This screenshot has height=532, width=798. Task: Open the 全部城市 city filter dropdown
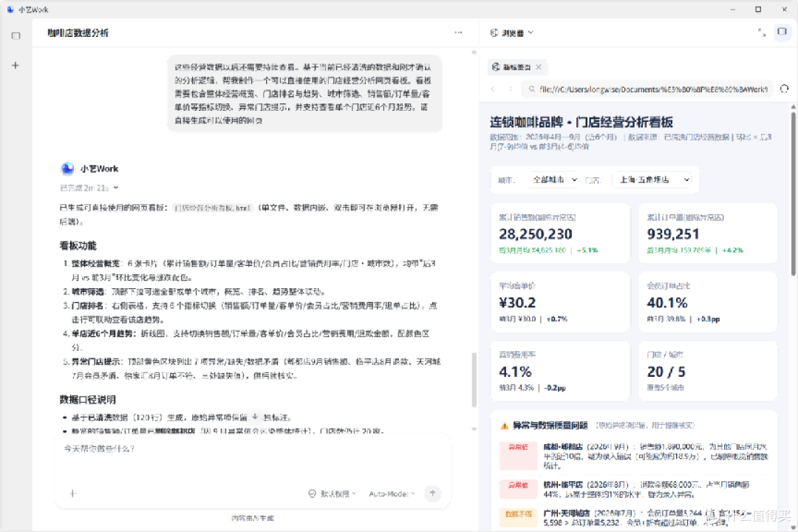[x=554, y=180]
